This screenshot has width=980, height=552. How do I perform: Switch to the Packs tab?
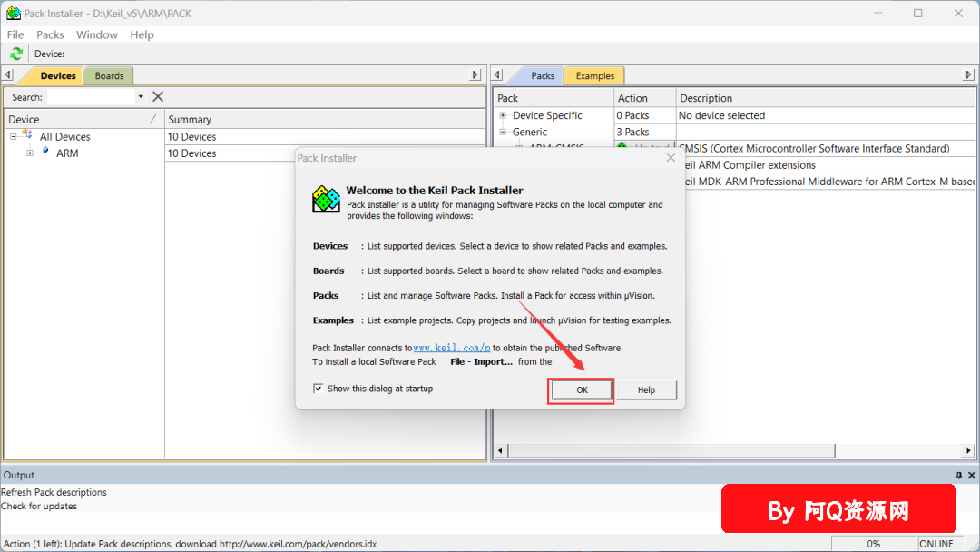point(543,75)
